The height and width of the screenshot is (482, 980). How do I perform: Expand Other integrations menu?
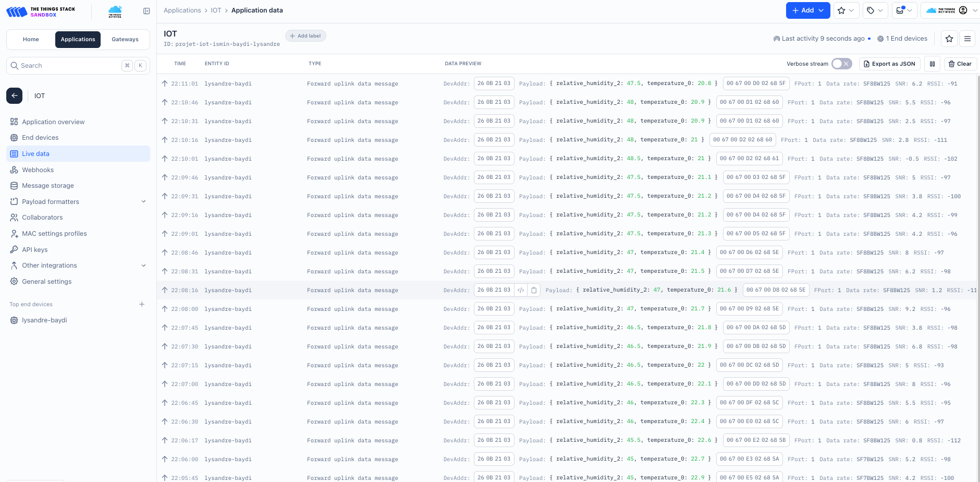(78, 266)
